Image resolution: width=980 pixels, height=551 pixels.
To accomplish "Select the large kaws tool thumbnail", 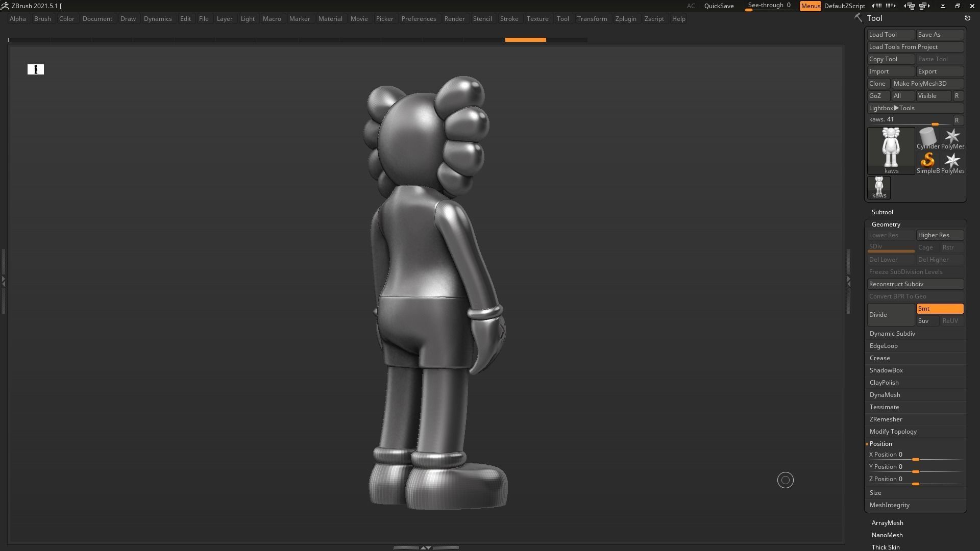I will [891, 151].
